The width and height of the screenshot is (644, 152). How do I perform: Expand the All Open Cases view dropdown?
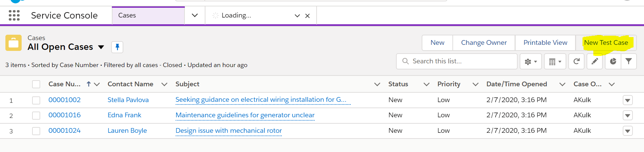[101, 47]
